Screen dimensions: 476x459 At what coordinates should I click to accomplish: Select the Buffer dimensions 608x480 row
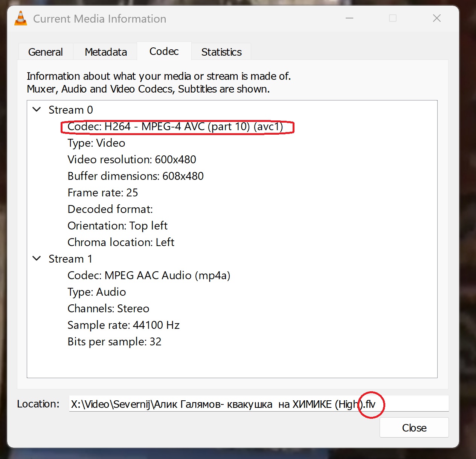136,176
